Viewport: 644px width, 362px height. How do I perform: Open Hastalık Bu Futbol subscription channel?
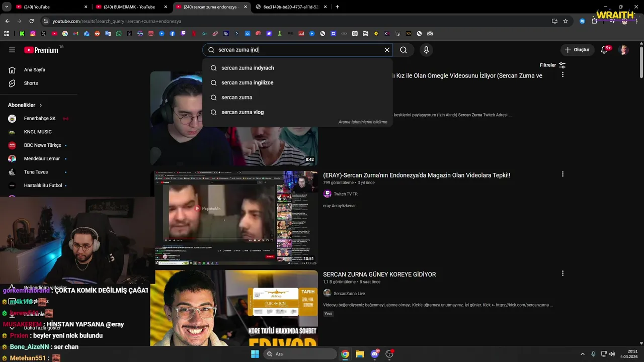point(39,186)
